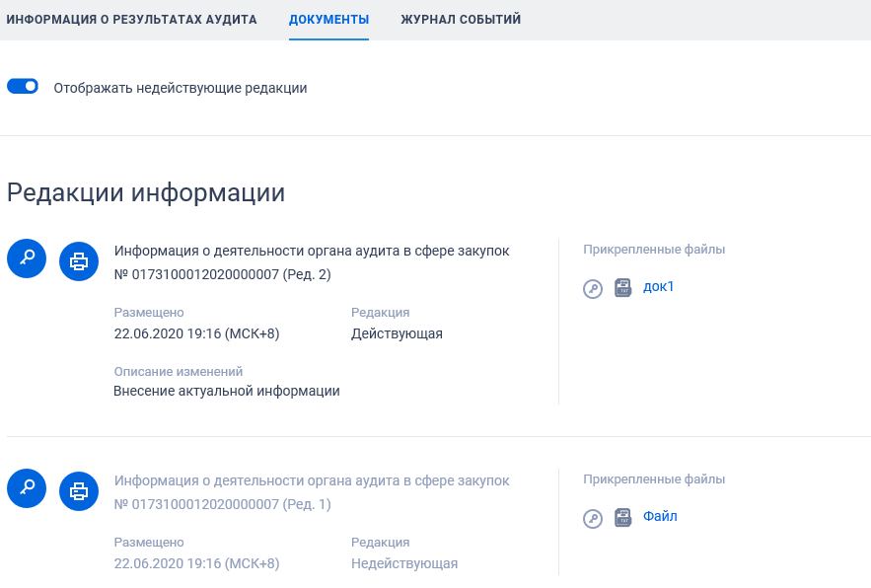Select the number line with Ред. 1

coord(222,504)
